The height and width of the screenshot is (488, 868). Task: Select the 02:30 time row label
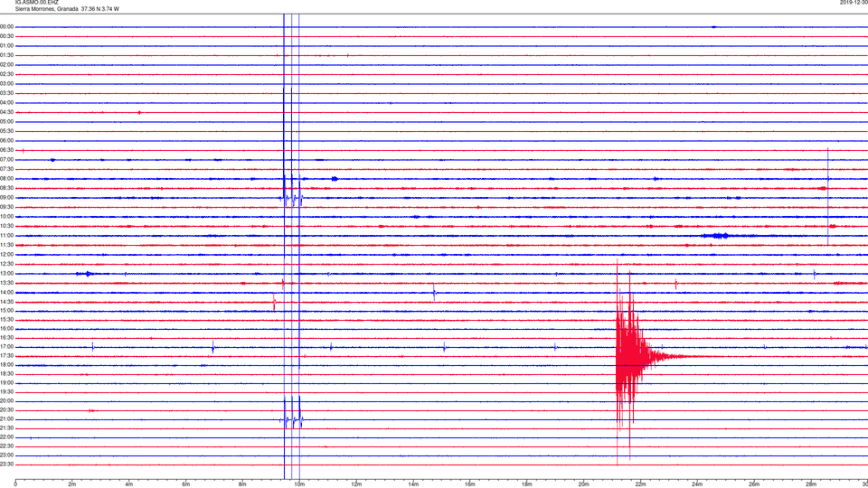pos(6,74)
